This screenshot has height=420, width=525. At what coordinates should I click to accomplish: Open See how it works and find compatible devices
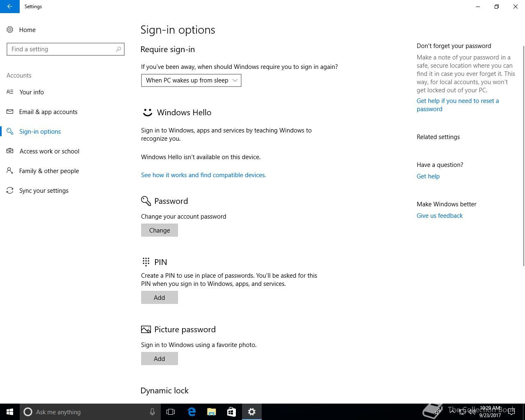[203, 175]
